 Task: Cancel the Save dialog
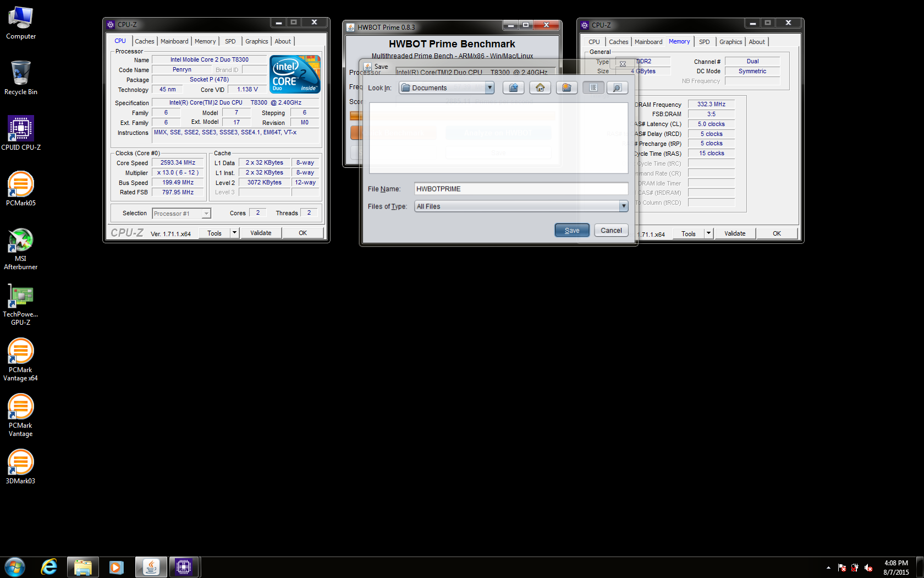tap(611, 231)
